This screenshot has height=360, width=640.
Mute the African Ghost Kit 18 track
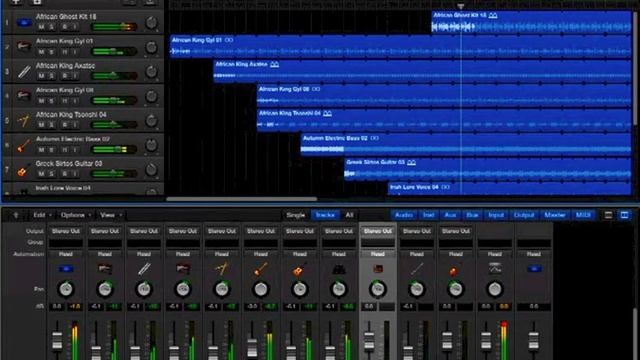(41, 27)
